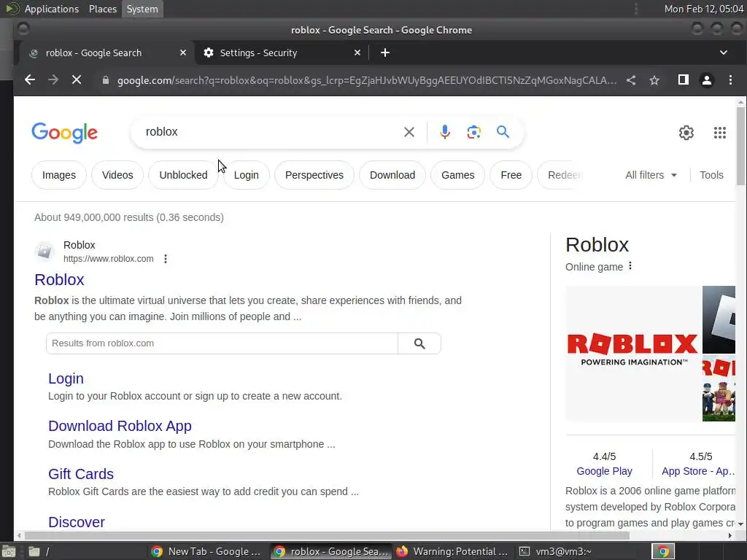The image size is (747, 560).
Task: Select the Games filter chip
Action: click(458, 175)
